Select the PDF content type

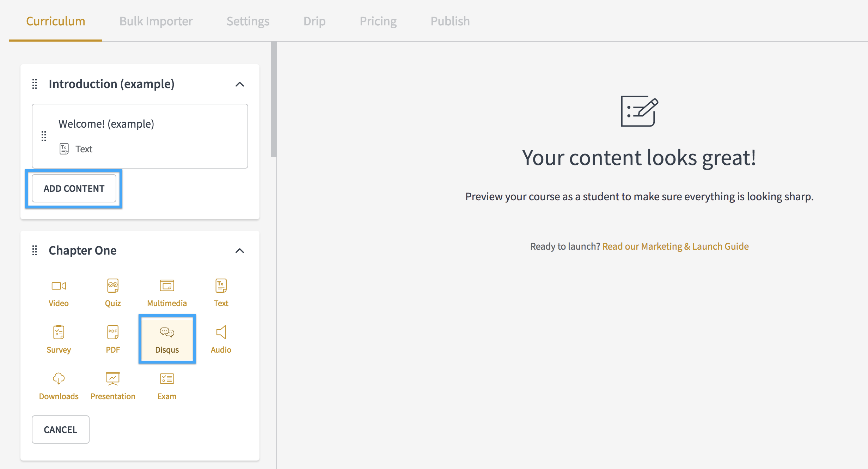pos(113,339)
